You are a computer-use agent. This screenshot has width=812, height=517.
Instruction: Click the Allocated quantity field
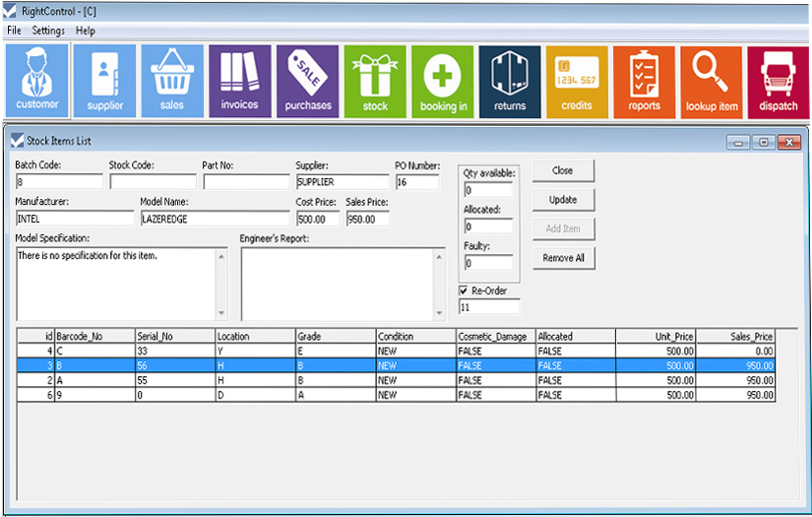[x=488, y=226]
